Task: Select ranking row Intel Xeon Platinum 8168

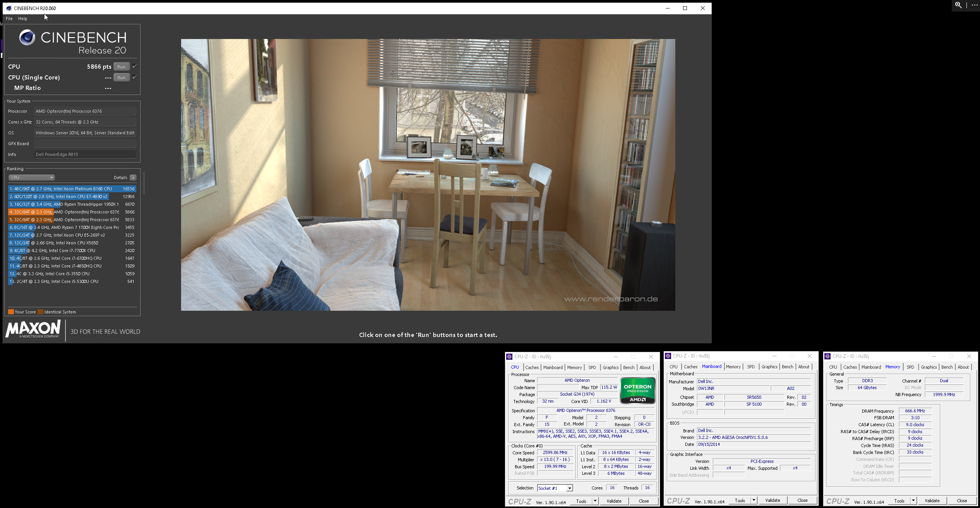Action: click(72, 189)
